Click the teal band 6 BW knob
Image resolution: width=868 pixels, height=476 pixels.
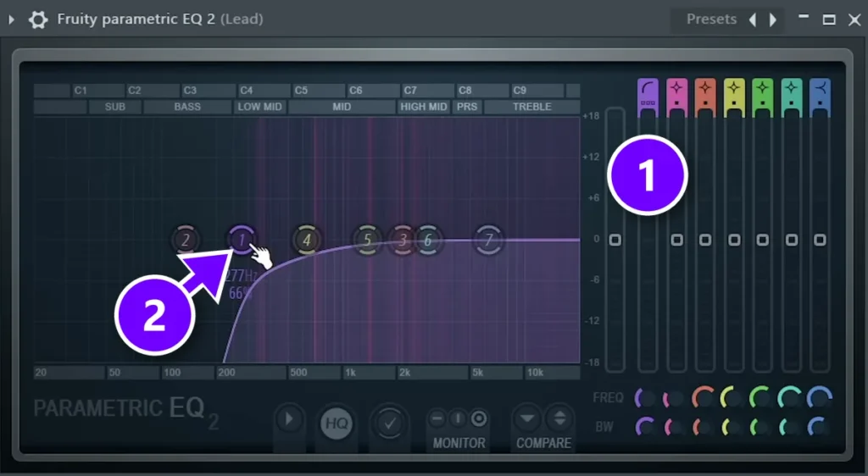(790, 427)
